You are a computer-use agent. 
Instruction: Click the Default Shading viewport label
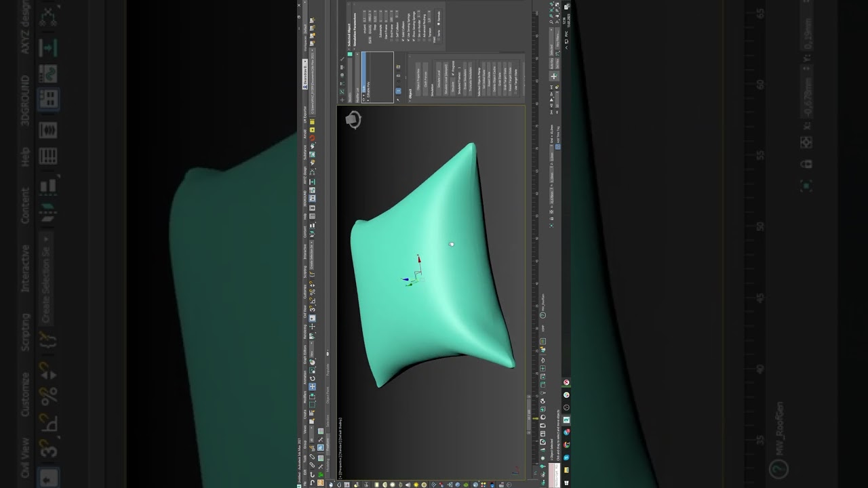coord(340,428)
